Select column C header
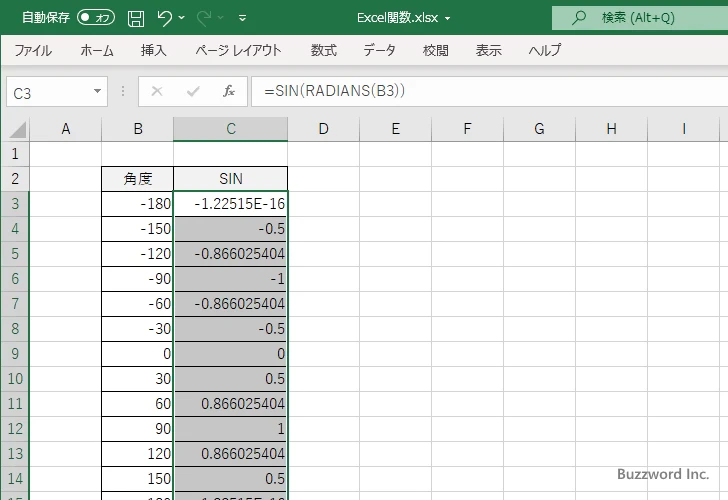The image size is (728, 500). (230, 129)
